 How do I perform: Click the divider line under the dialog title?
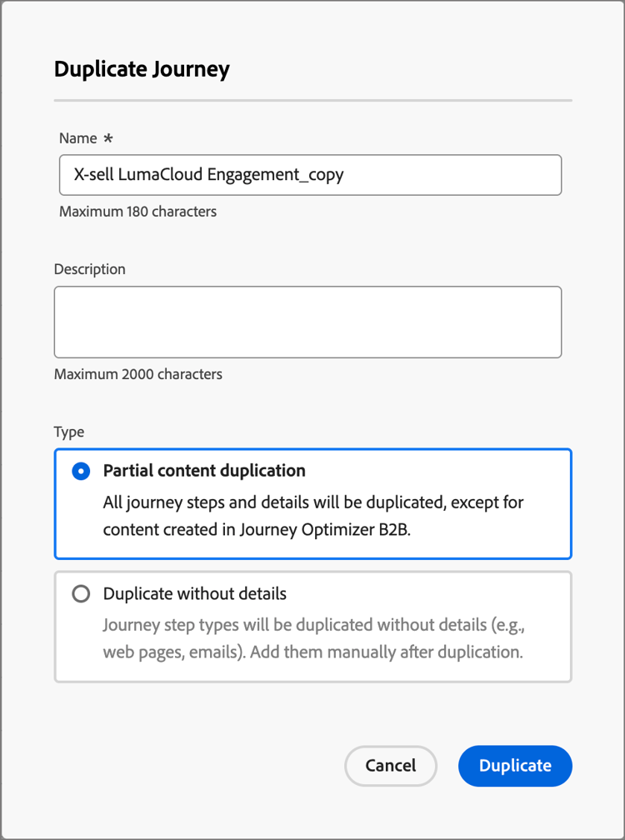point(312,99)
